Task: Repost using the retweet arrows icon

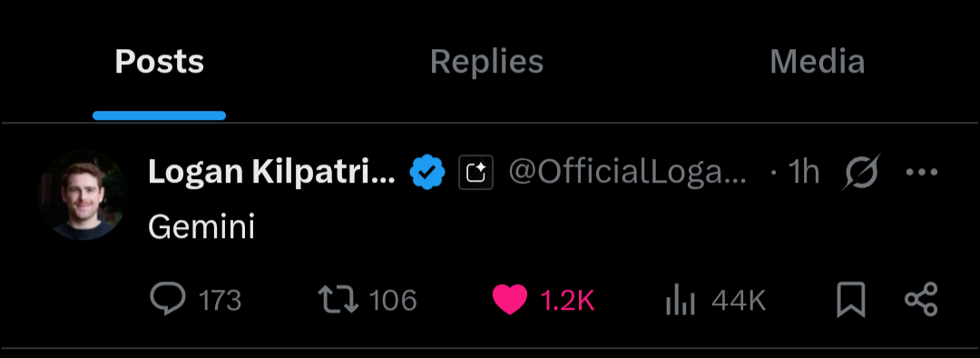Action: point(338,300)
